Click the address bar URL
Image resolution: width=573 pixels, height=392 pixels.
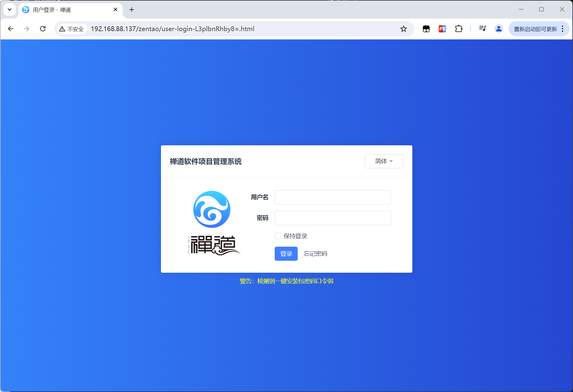[x=173, y=29]
